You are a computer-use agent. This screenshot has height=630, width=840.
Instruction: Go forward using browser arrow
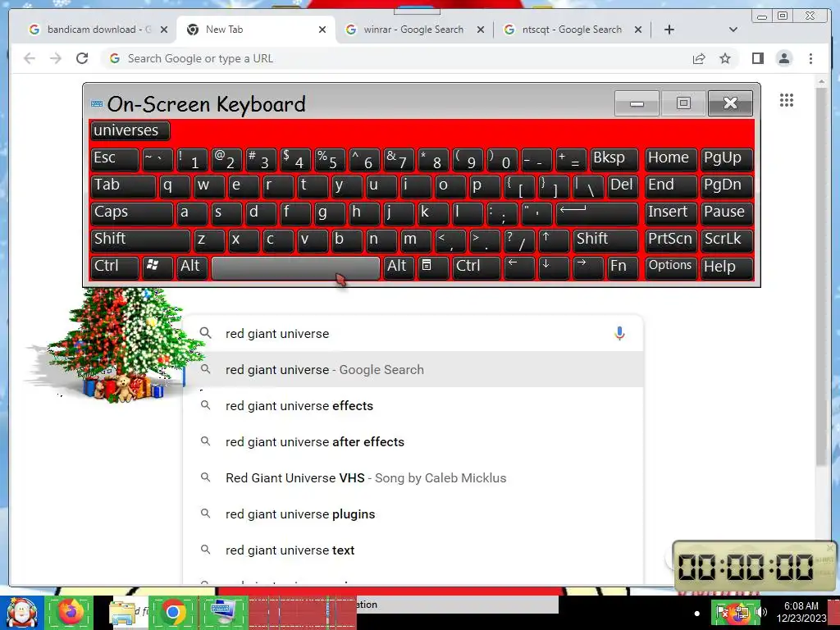tap(56, 58)
